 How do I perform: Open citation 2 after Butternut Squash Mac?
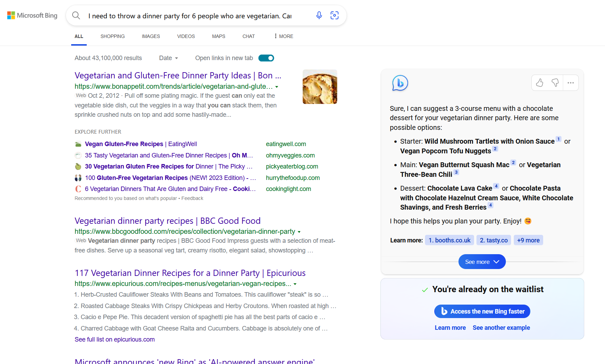click(x=513, y=163)
